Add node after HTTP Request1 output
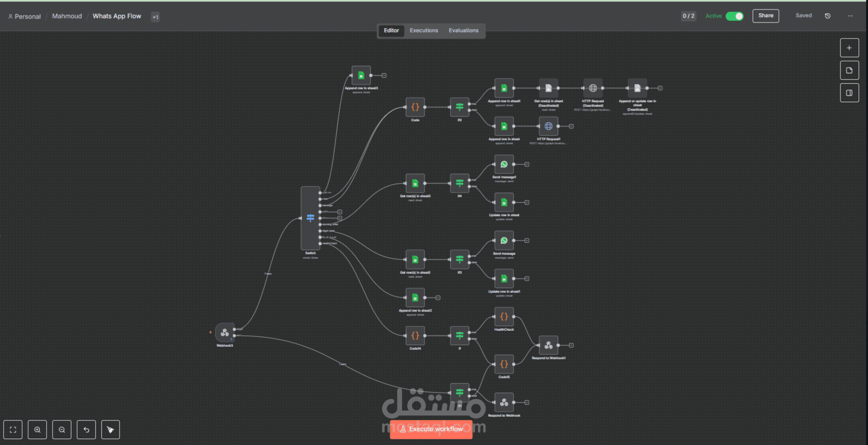Screen dimensions: 868x445 (x=571, y=126)
